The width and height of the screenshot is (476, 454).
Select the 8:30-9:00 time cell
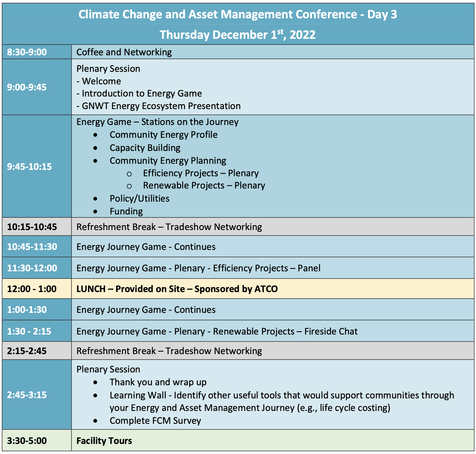pos(27,52)
